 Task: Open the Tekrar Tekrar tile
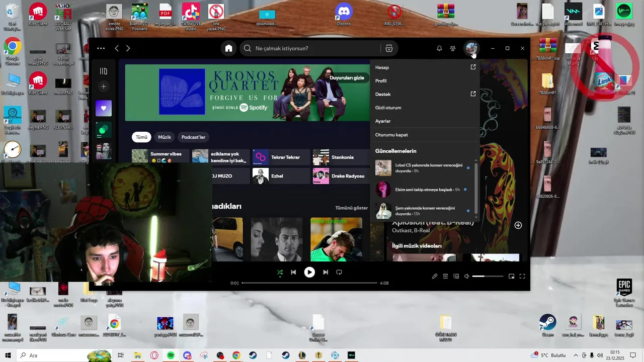(x=281, y=157)
